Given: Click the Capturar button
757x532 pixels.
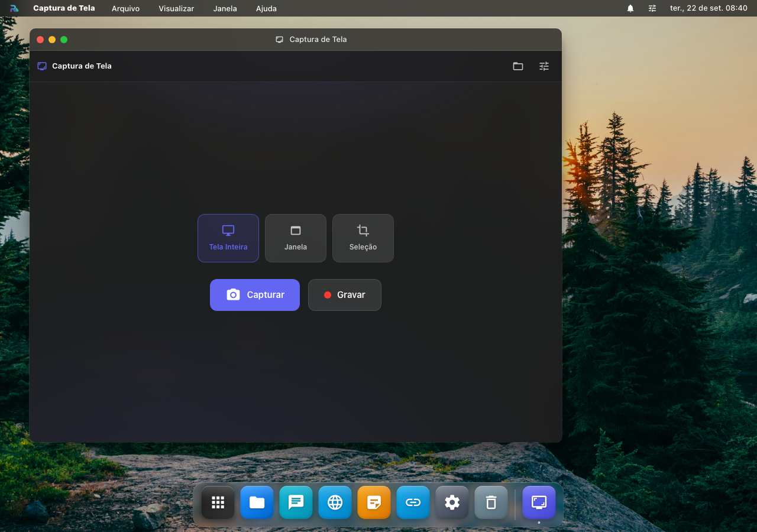Looking at the screenshot, I should click(255, 295).
